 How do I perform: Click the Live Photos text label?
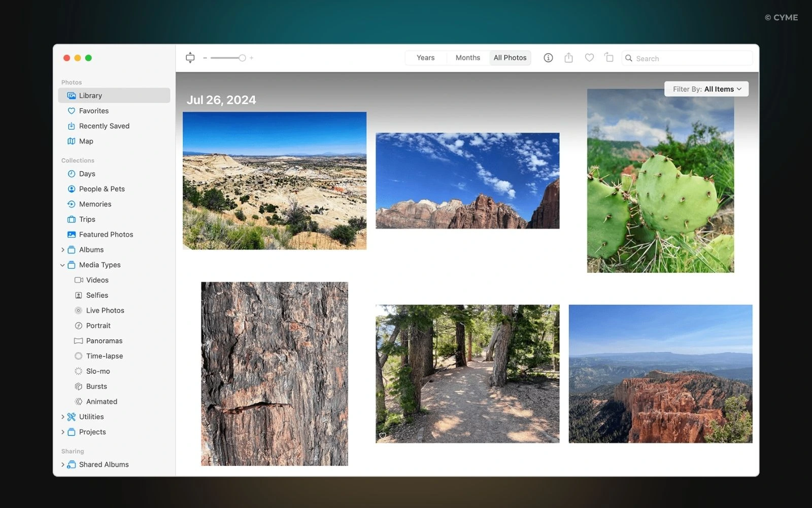click(x=105, y=310)
